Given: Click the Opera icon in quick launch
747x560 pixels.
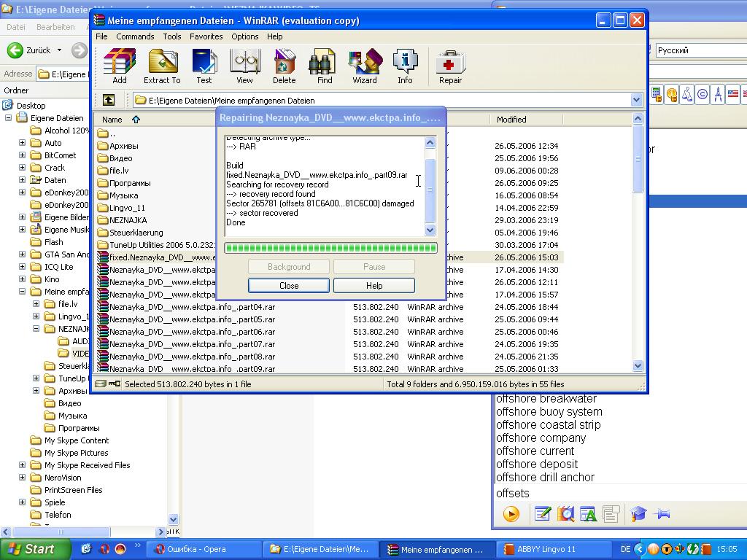Looking at the screenshot, I should coord(104,549).
